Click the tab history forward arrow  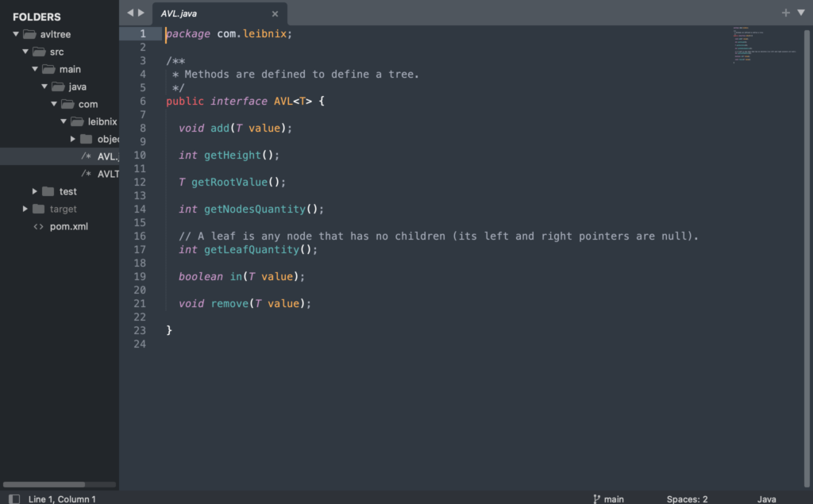click(x=141, y=13)
